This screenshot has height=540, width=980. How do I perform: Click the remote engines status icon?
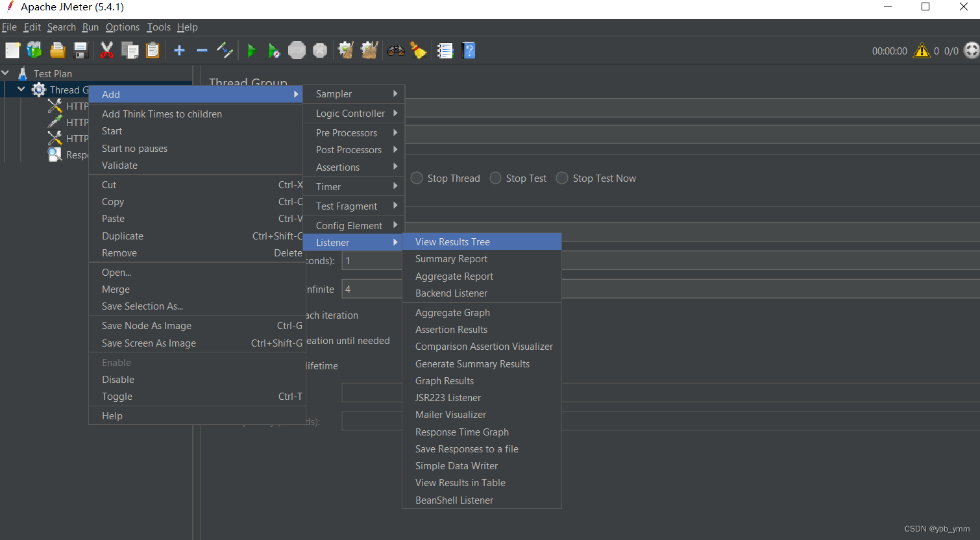972,51
